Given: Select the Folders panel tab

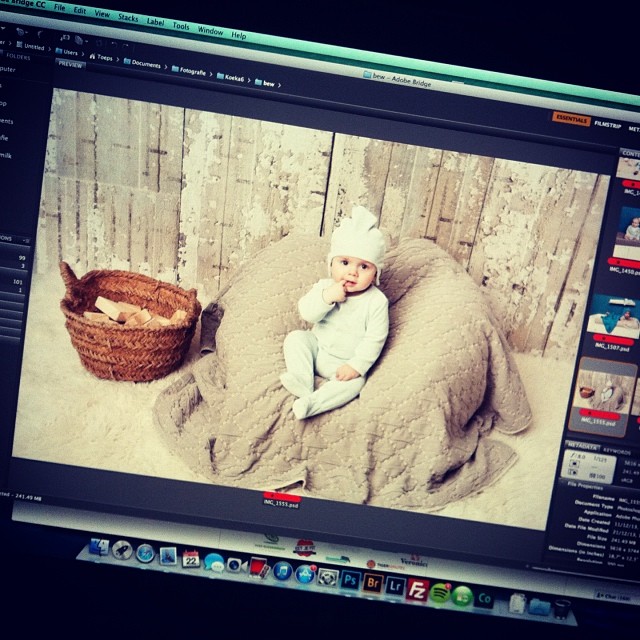Looking at the screenshot, I should (18, 57).
